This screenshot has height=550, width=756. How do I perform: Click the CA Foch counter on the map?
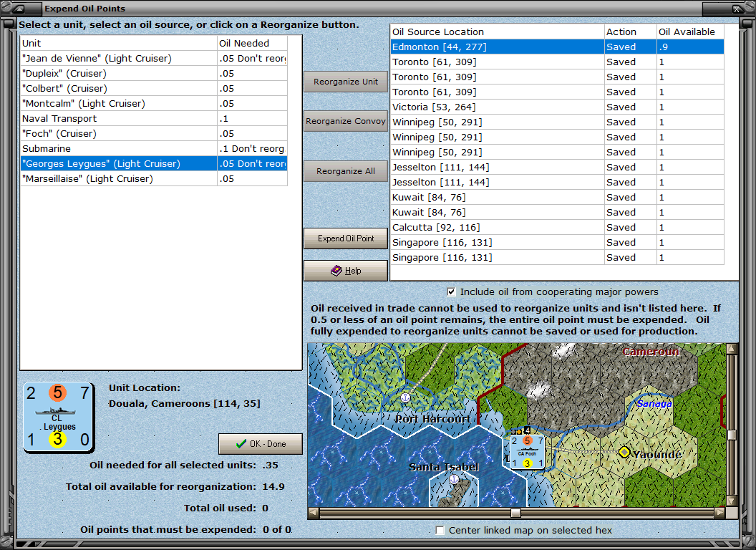pos(528,453)
